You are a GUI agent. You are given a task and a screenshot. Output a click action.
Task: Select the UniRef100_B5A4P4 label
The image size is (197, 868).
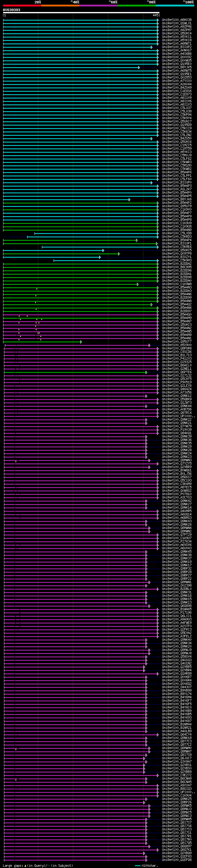pyautogui.click(x=177, y=240)
